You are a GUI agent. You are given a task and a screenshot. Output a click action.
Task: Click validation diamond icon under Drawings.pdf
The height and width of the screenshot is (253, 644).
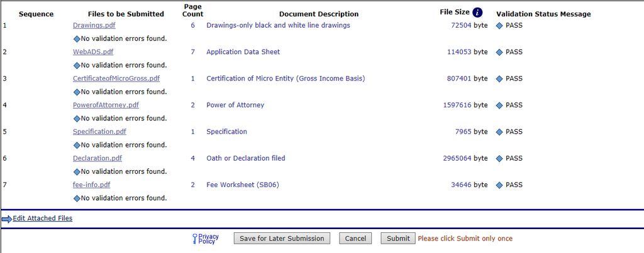(77, 39)
